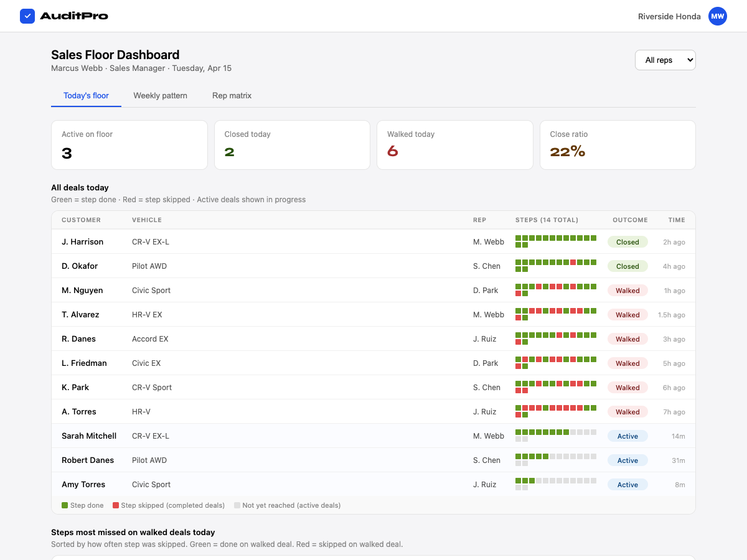Click the Active badge for Amy Torres
Viewport: 747px width, 560px height.
point(627,485)
